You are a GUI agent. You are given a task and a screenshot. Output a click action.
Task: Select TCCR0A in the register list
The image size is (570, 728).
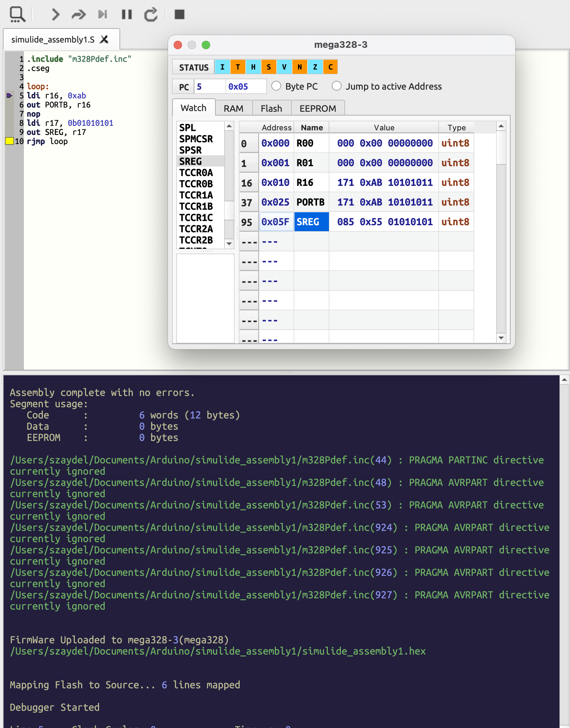[x=196, y=173]
